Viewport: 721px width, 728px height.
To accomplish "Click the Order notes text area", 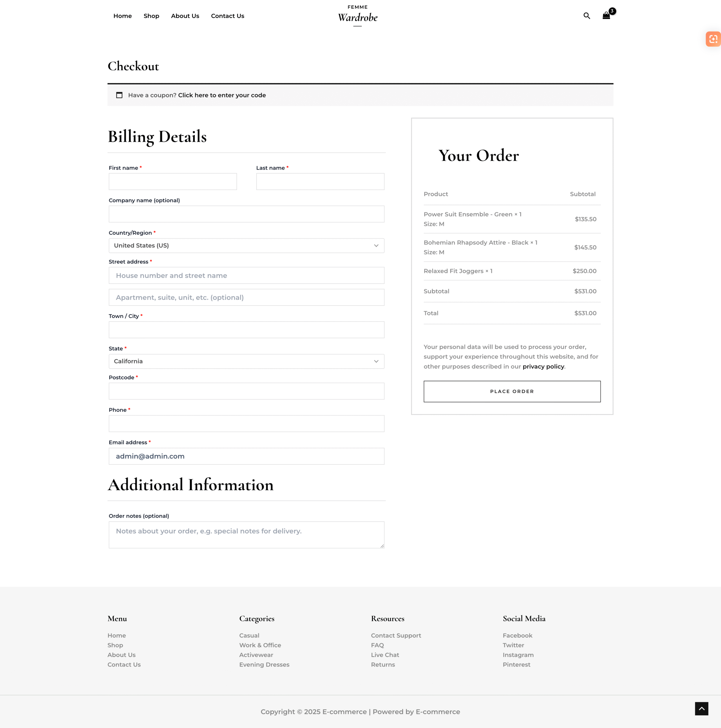I will coord(246,535).
